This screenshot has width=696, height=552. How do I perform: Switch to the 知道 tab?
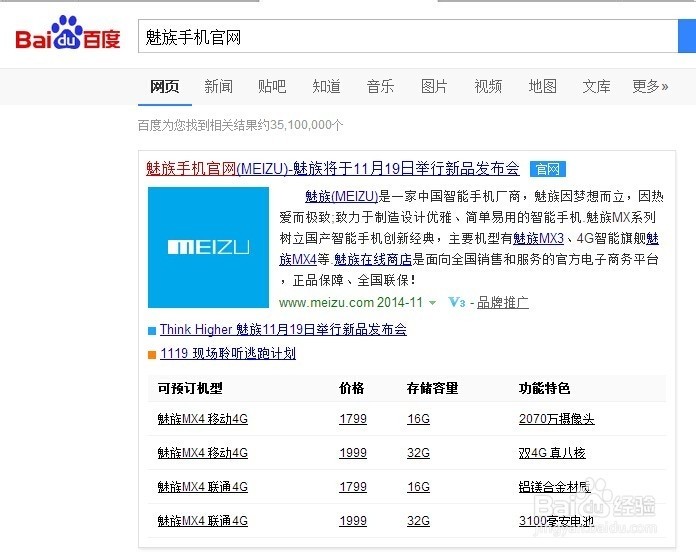point(326,86)
